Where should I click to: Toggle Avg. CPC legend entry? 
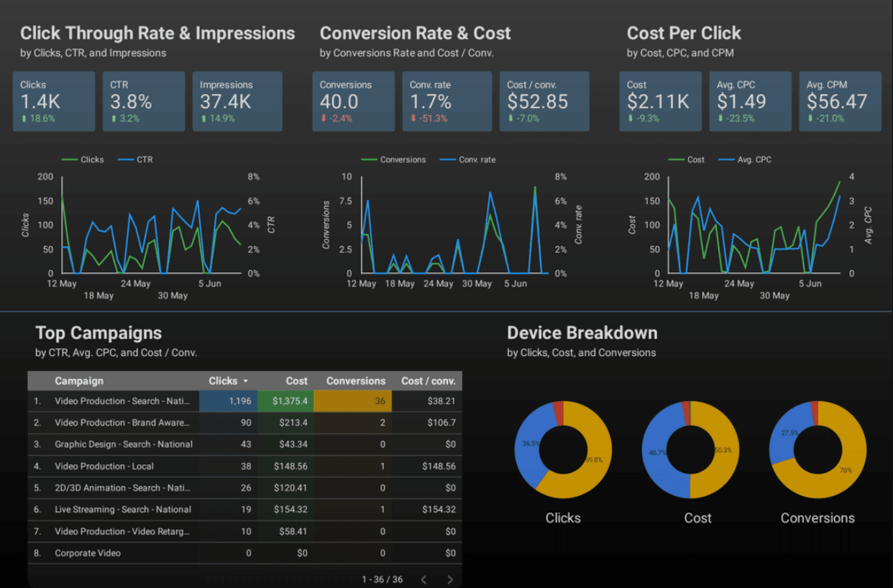click(745, 160)
